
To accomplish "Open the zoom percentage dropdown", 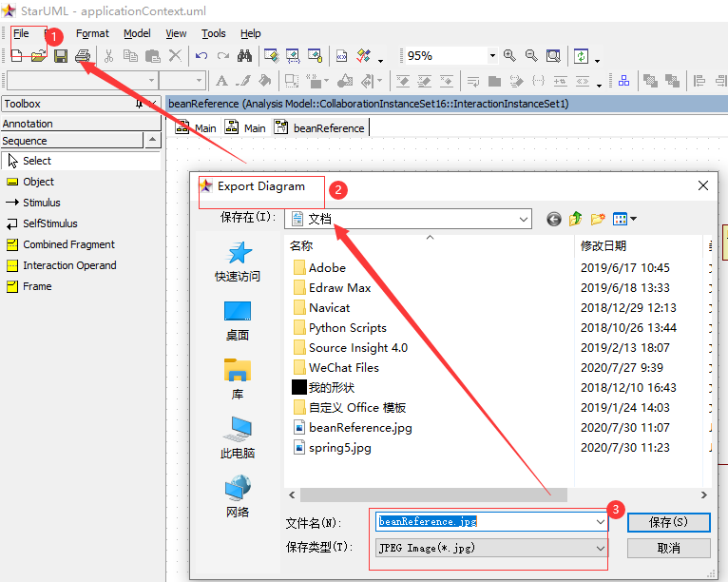I will 492,56.
